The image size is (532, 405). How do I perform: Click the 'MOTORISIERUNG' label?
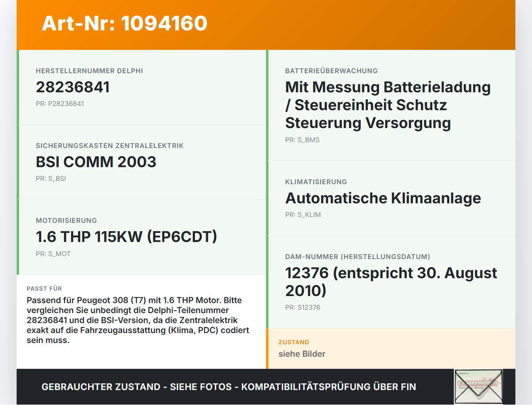coord(66,220)
